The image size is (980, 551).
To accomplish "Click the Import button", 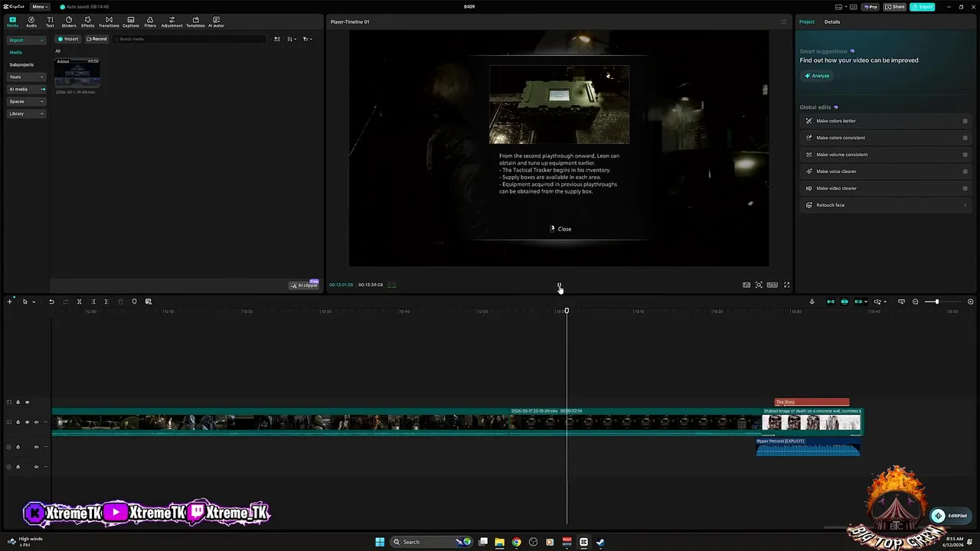I will coord(68,39).
